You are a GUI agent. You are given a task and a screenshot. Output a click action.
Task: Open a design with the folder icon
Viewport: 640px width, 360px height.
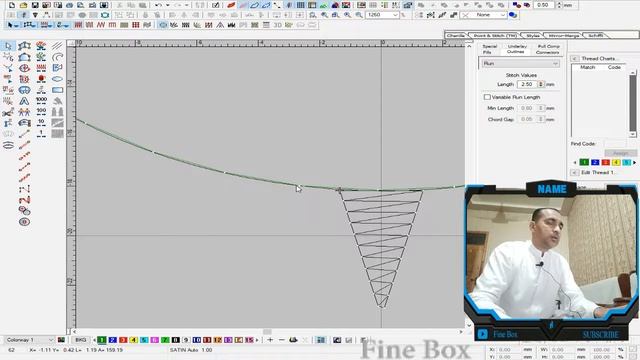[x=23, y=5]
